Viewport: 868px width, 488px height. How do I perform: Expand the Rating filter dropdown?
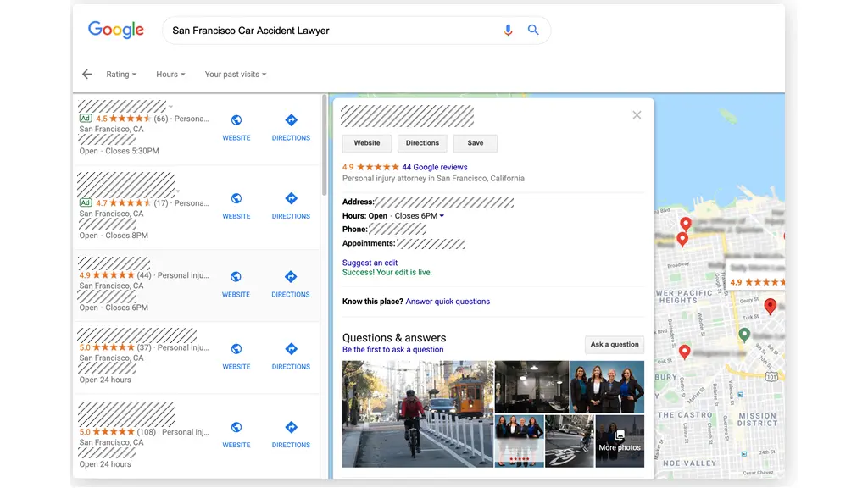(x=121, y=75)
